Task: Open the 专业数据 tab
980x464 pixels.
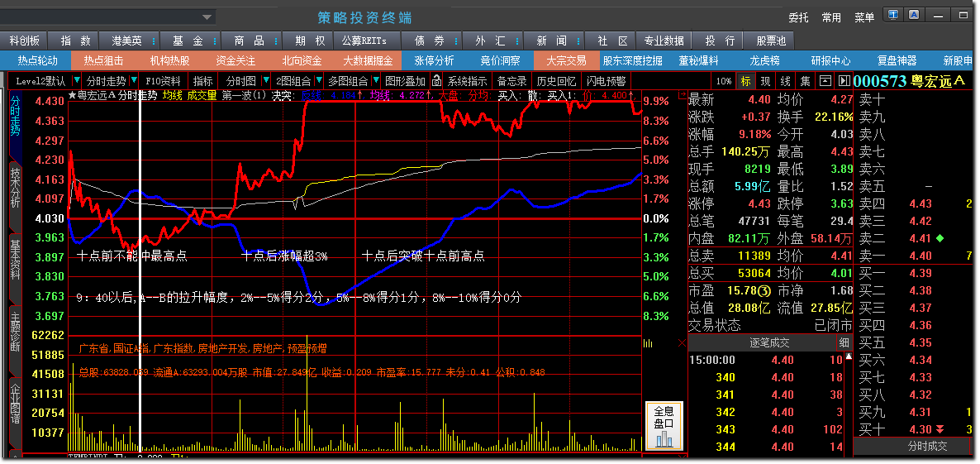Action: (664, 41)
